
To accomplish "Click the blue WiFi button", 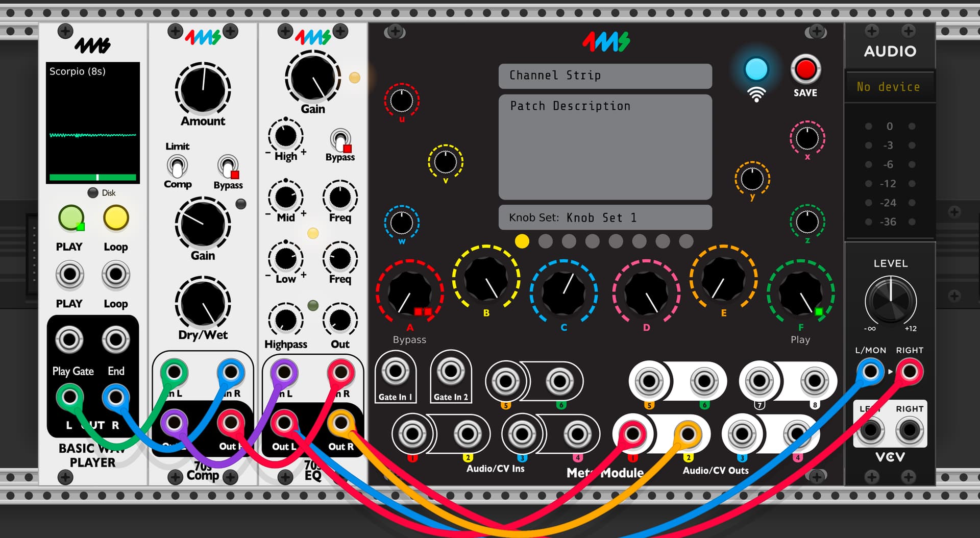I will (x=756, y=69).
